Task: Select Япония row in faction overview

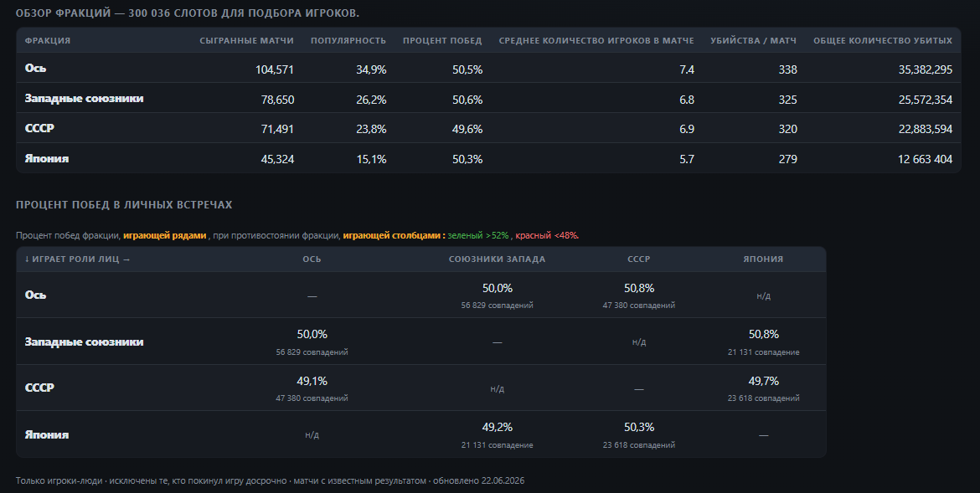Action: click(x=488, y=158)
